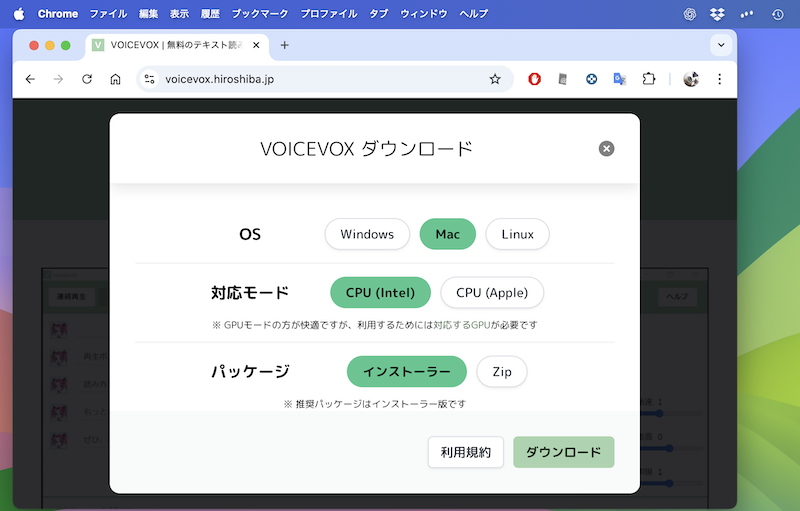The width and height of the screenshot is (800, 511).
Task: Choose CPU (Apple) mode
Action: click(x=492, y=293)
